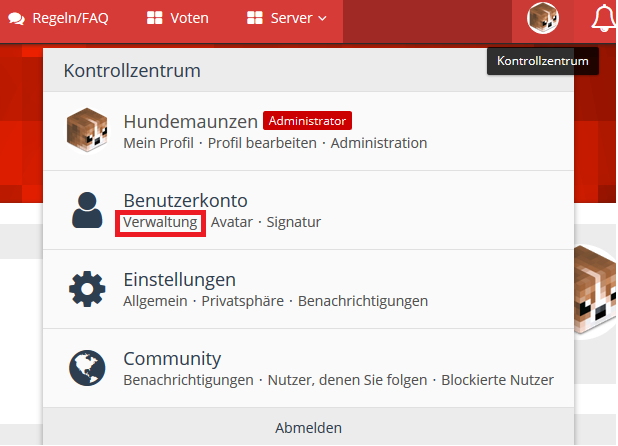Click the Abmelden logout button
The height and width of the screenshot is (446, 618).
click(308, 427)
